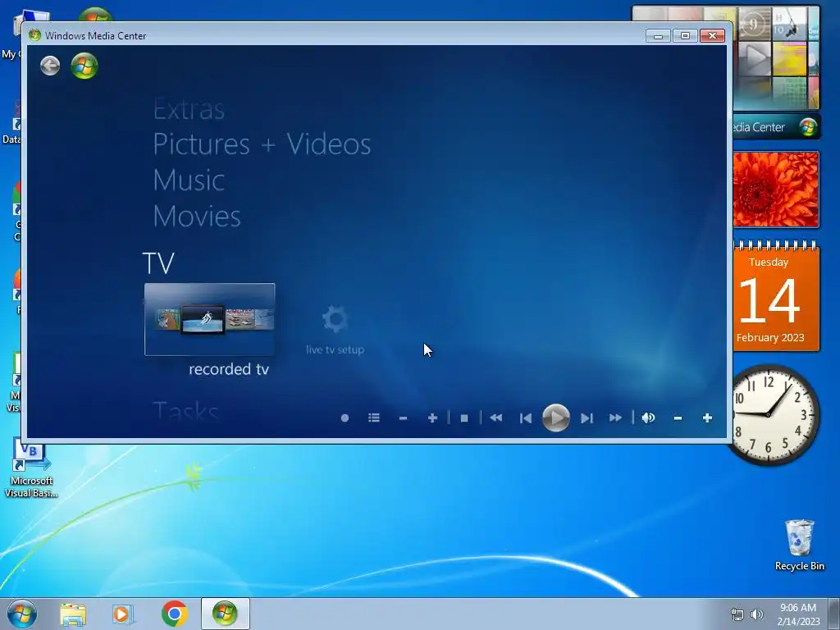Click the record button in transport bar
This screenshot has width=840, height=630.
tap(345, 418)
